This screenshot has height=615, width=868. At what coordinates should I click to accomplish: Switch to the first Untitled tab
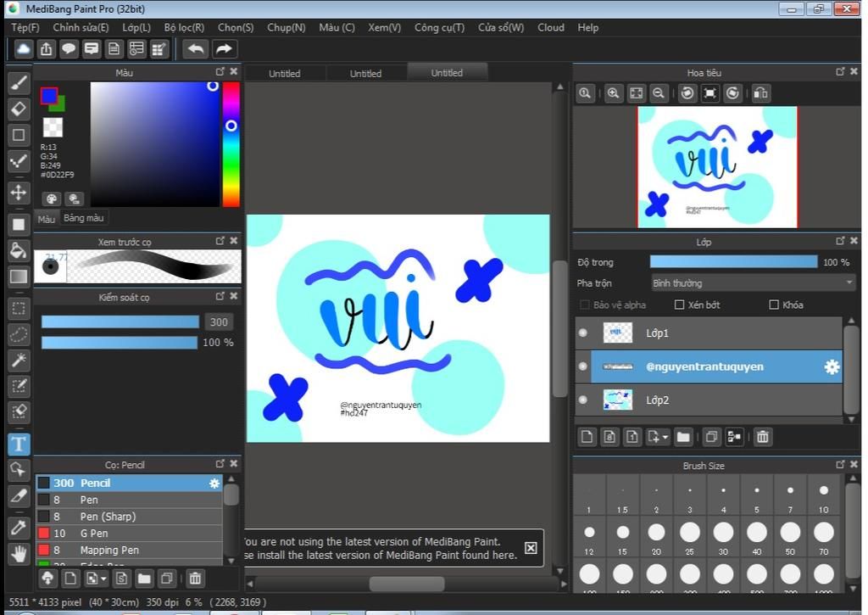[285, 73]
